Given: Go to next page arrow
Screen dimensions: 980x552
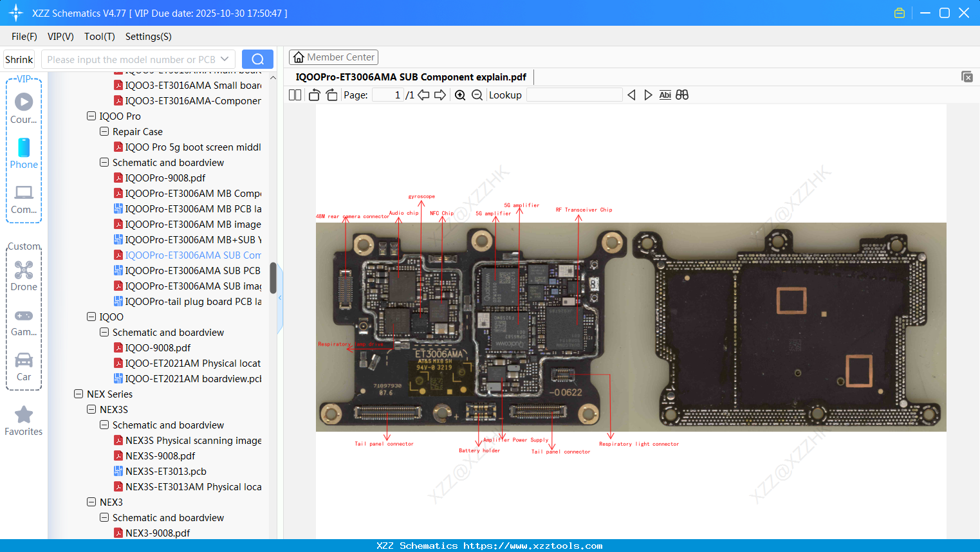Looking at the screenshot, I should [440, 95].
